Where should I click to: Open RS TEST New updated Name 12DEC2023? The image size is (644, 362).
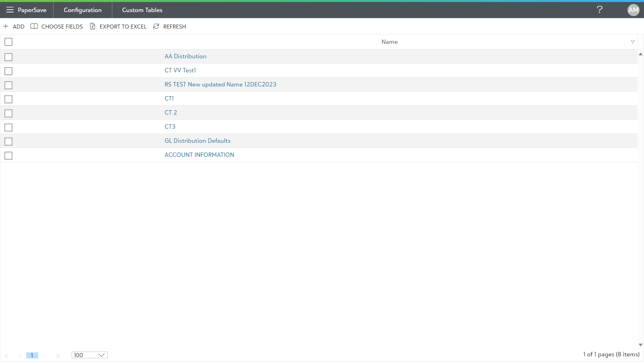(x=220, y=84)
